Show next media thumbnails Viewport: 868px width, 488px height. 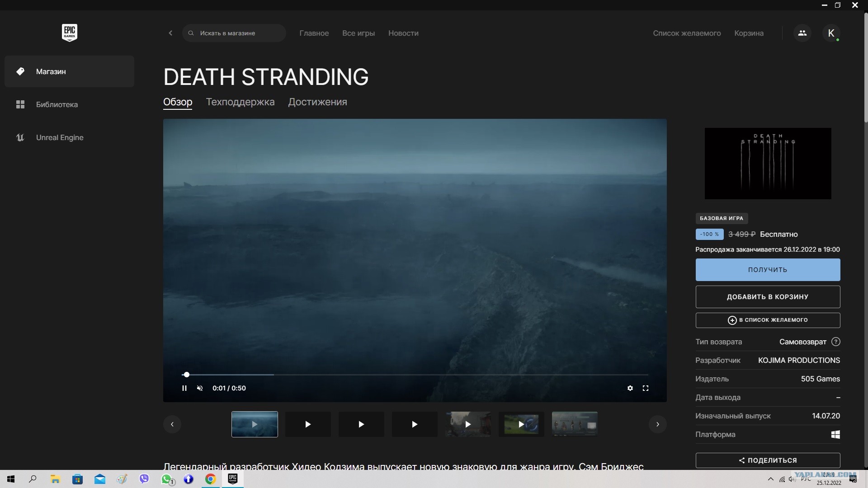coord(658,424)
